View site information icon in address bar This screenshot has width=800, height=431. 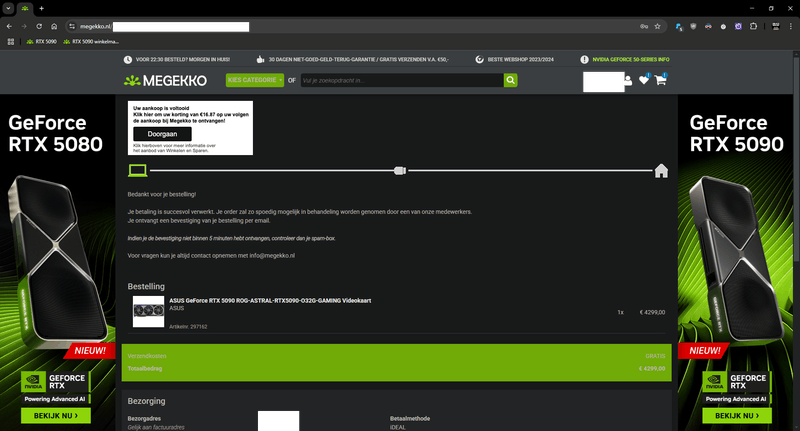point(72,26)
